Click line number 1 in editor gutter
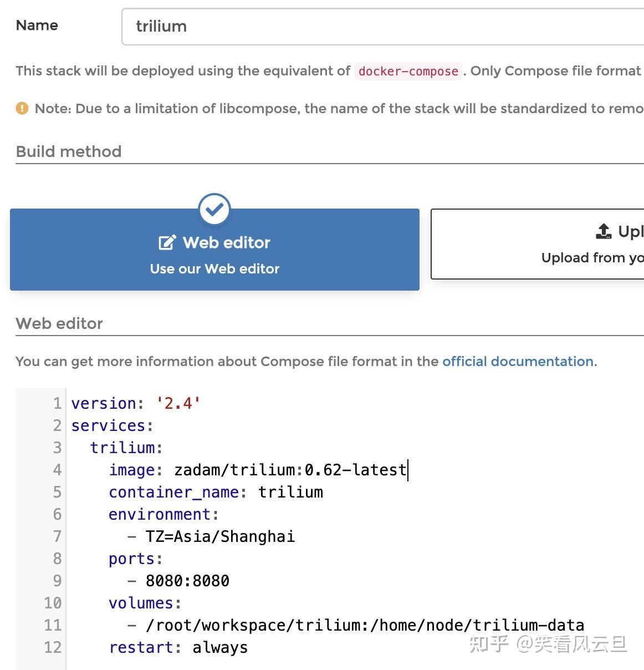 tap(57, 403)
